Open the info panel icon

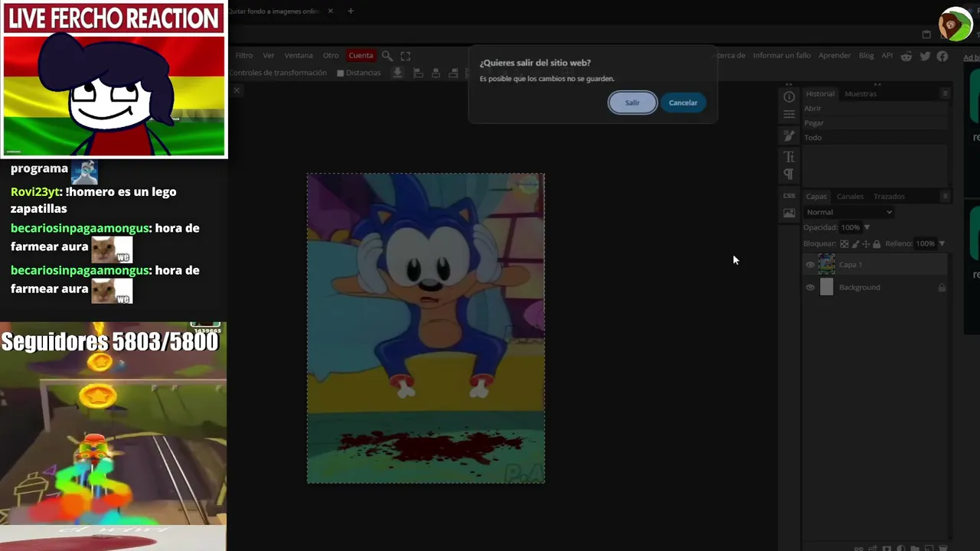(x=789, y=96)
